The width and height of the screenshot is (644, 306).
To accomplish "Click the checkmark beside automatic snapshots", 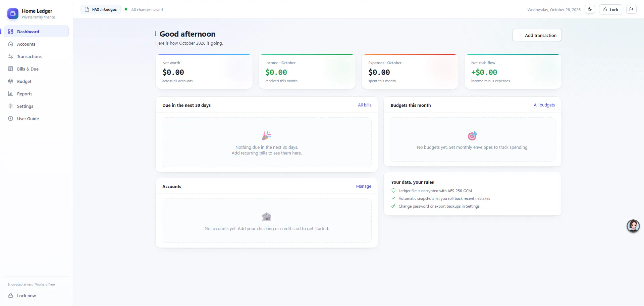I will click(x=393, y=198).
